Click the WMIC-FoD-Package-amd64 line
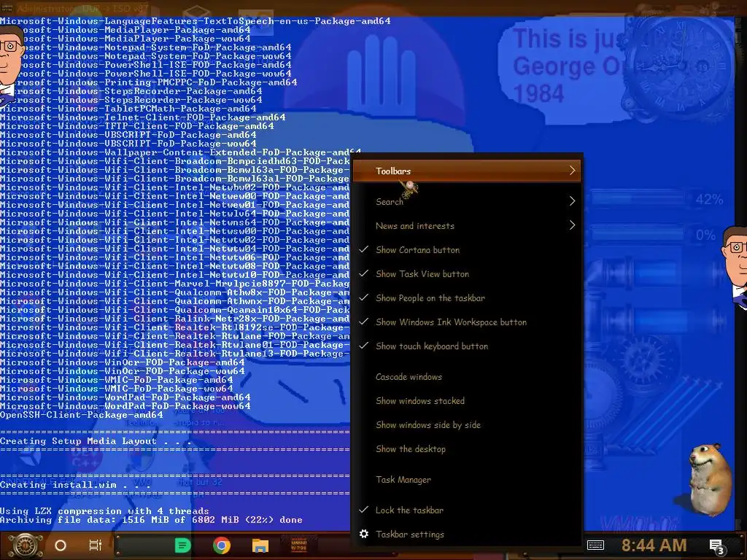 (116, 379)
